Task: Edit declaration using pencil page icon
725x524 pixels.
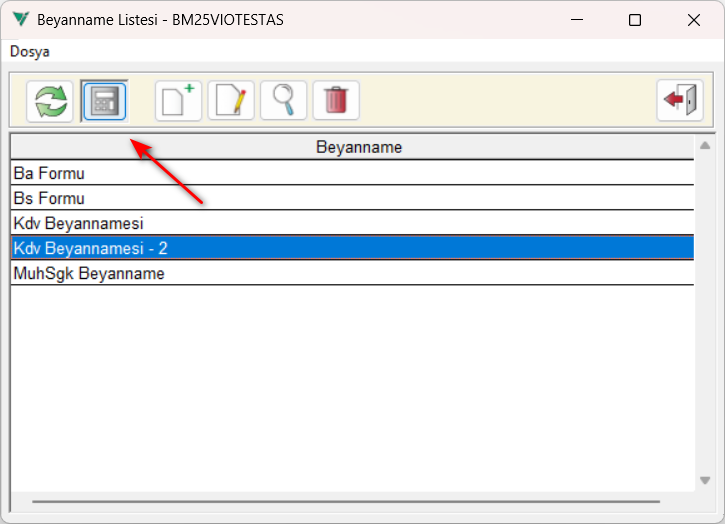Action: pos(231,100)
